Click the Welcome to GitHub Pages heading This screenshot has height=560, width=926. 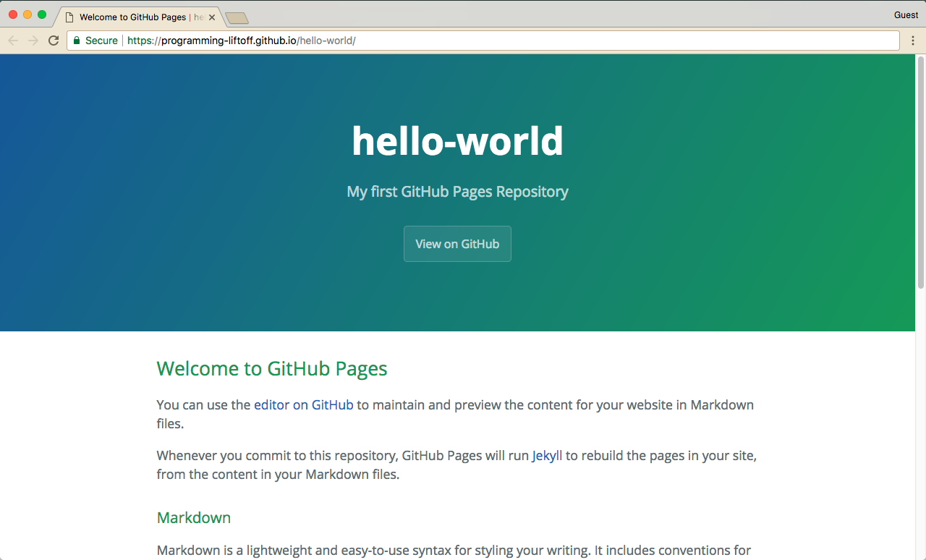[x=272, y=369]
